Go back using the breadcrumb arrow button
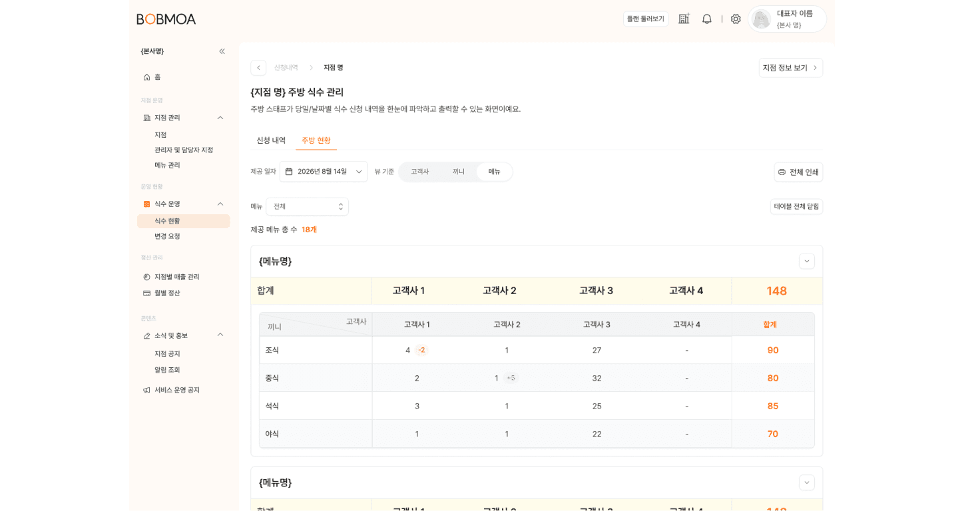This screenshot has height=511, width=980. point(258,68)
